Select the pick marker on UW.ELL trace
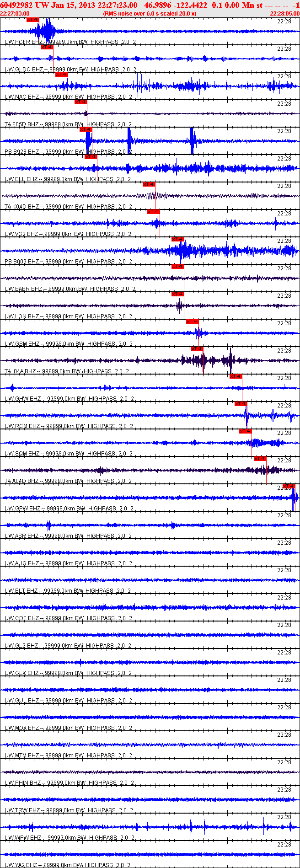300x868 pixels. [91, 157]
